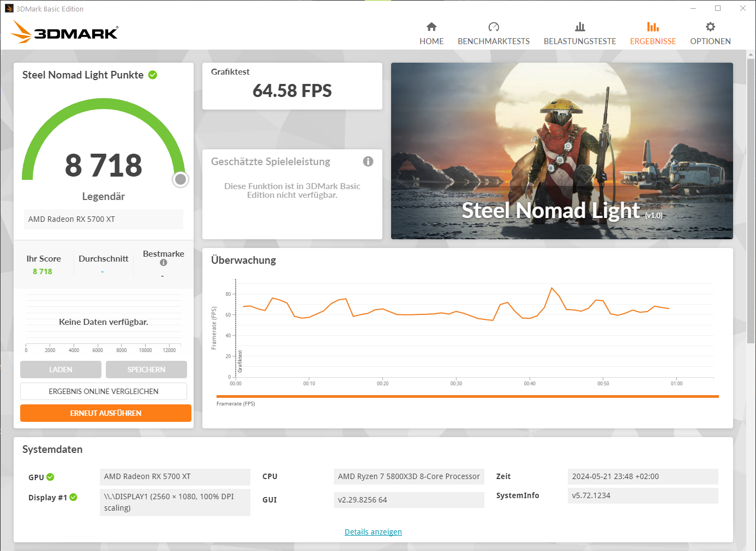Click the orange Framerate timeline bar
The width and height of the screenshot is (756, 551).
pos(467,397)
